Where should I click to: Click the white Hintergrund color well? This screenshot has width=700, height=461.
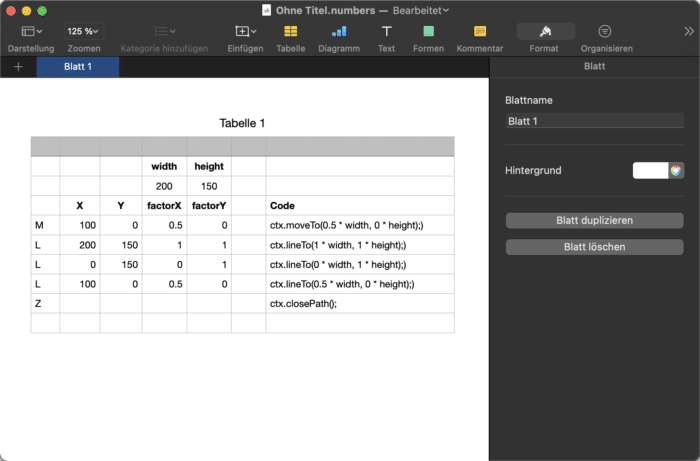650,170
